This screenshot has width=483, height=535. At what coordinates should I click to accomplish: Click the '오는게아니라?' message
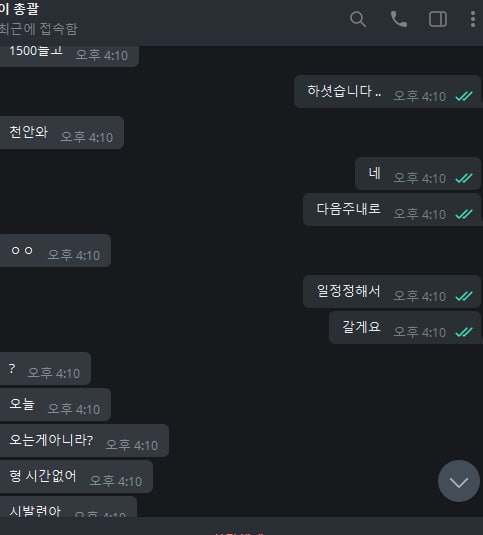point(84,441)
